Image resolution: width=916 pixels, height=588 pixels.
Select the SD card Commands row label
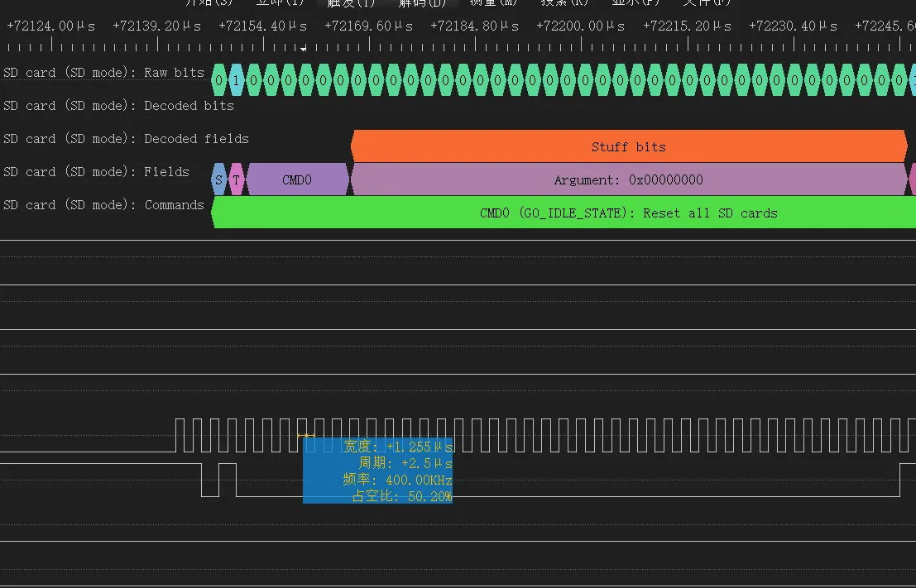(103, 205)
